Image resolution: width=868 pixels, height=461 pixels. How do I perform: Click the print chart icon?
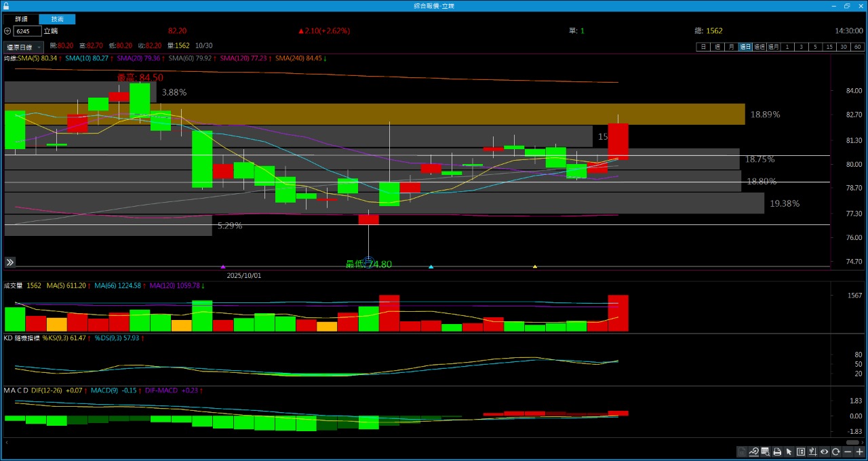click(x=777, y=452)
